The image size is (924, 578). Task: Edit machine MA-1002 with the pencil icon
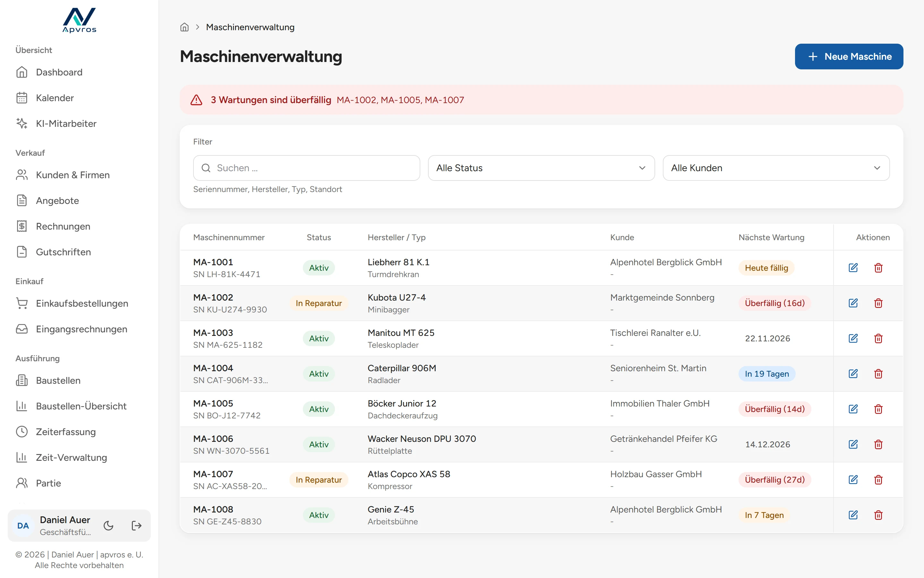[x=853, y=303]
